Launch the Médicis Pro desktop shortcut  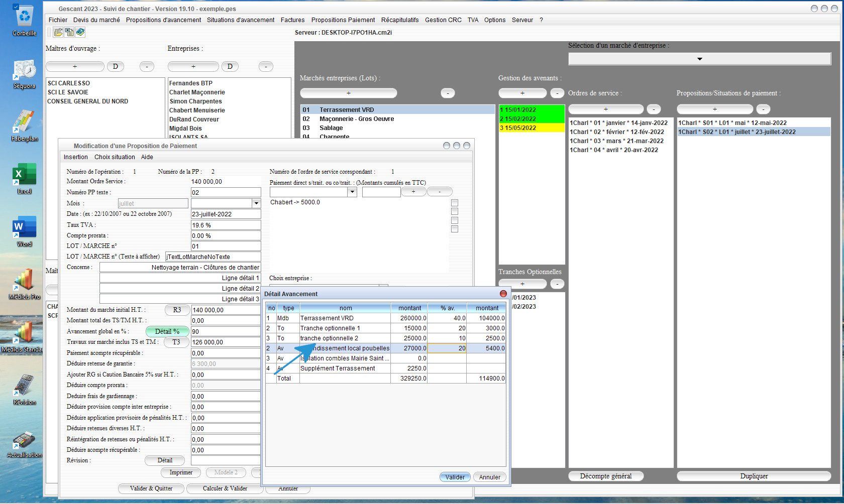click(x=24, y=284)
